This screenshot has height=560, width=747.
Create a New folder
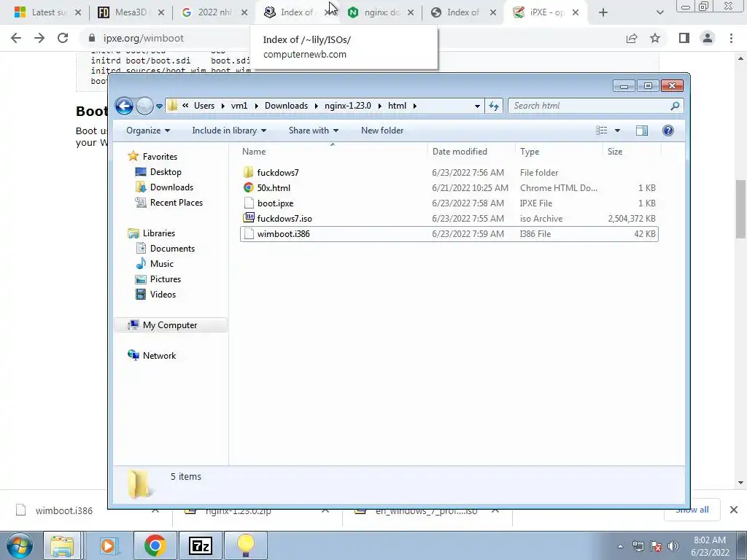[x=382, y=131]
